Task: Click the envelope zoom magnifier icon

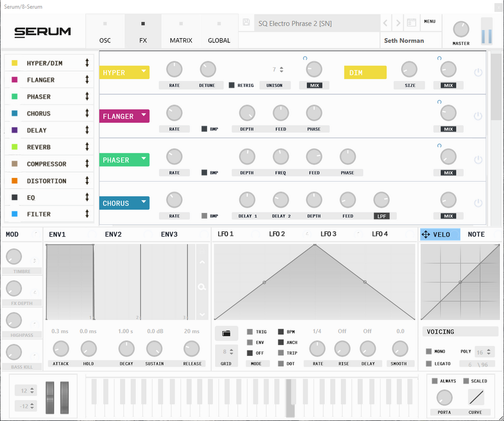Action: (202, 287)
